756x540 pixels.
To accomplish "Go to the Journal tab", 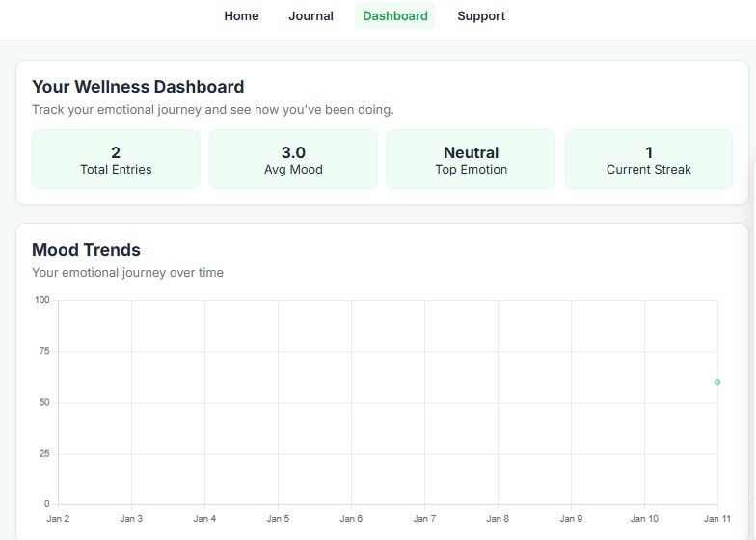I will [x=310, y=15].
